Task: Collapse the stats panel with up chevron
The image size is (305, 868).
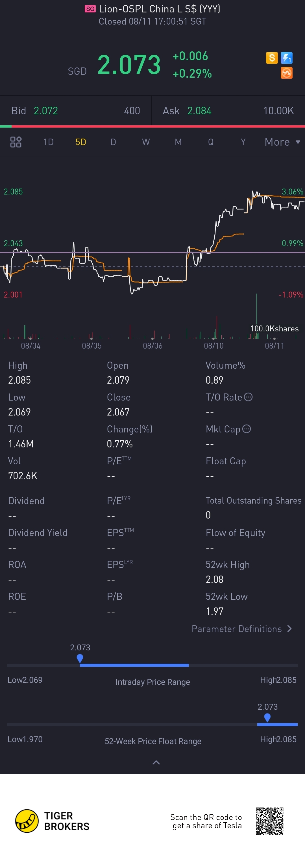Action: [156, 762]
